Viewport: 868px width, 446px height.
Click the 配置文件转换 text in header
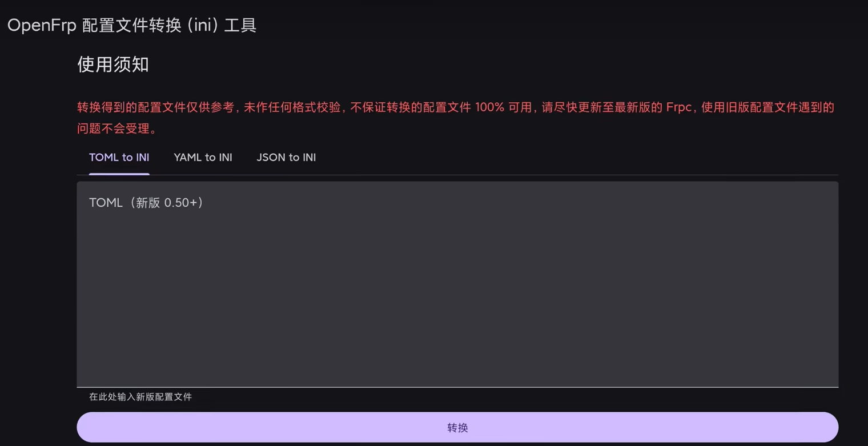pyautogui.click(x=131, y=26)
